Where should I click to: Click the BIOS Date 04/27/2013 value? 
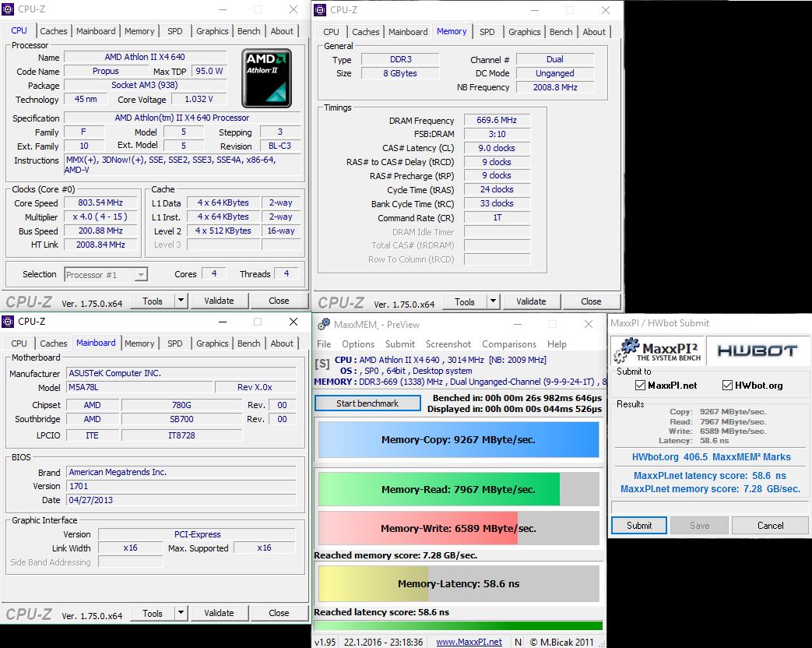pyautogui.click(x=181, y=500)
